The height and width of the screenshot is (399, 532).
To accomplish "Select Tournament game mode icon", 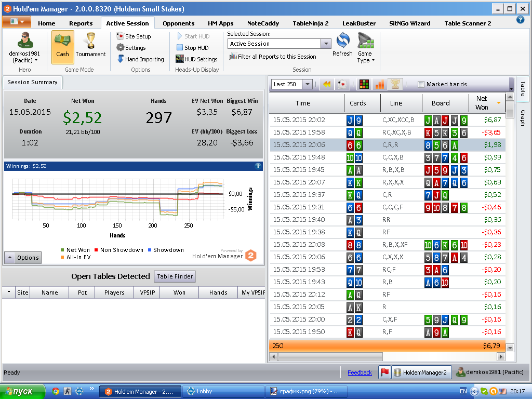I will coord(90,45).
